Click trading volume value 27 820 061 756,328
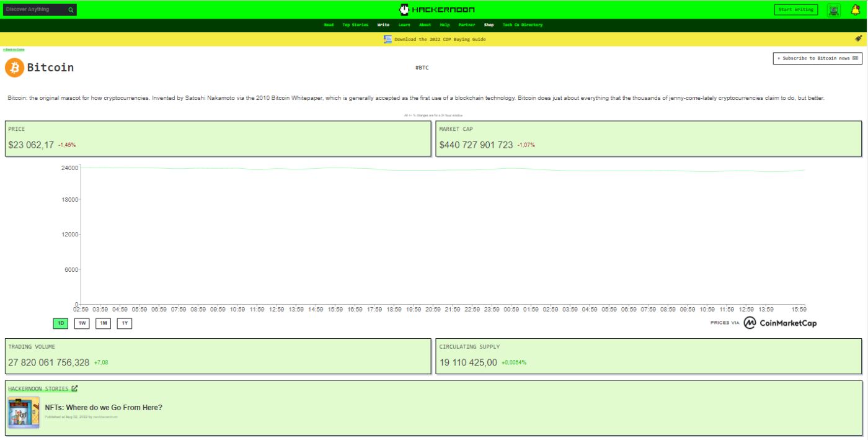 (49, 362)
